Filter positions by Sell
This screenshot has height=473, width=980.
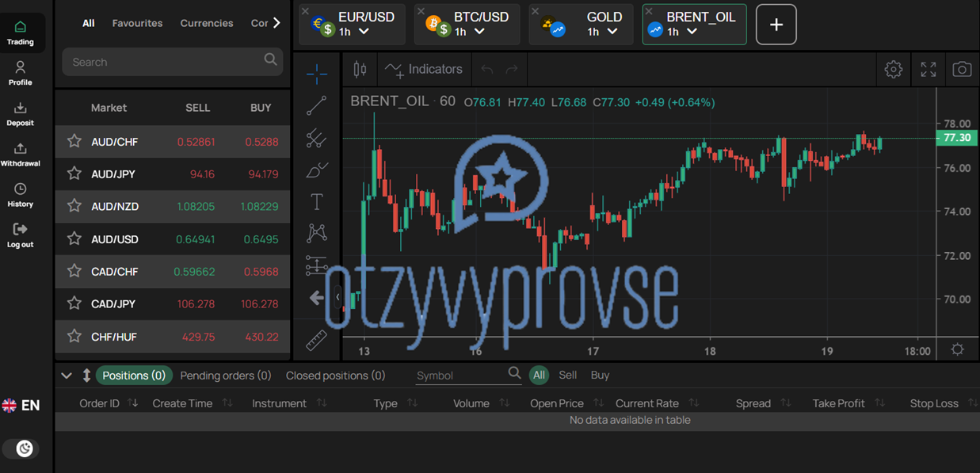[x=568, y=375]
